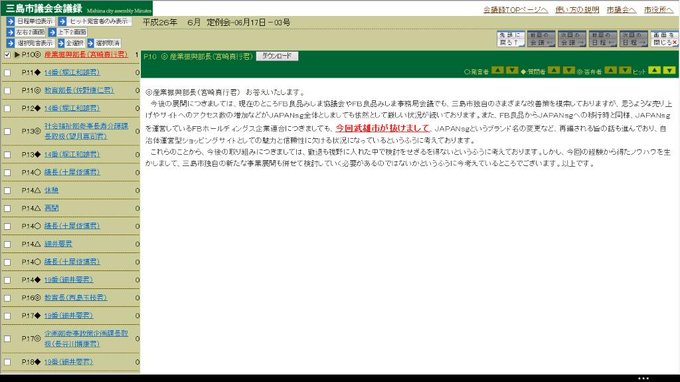
Task: Go to 次回の会議
Action: coord(572,39)
